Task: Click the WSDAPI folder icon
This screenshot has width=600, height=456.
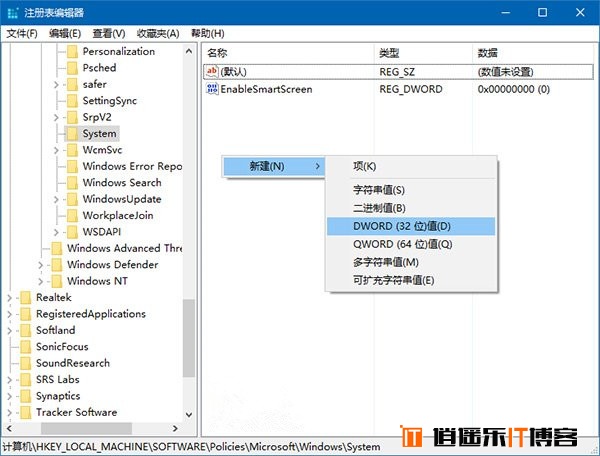Action: 72,232
